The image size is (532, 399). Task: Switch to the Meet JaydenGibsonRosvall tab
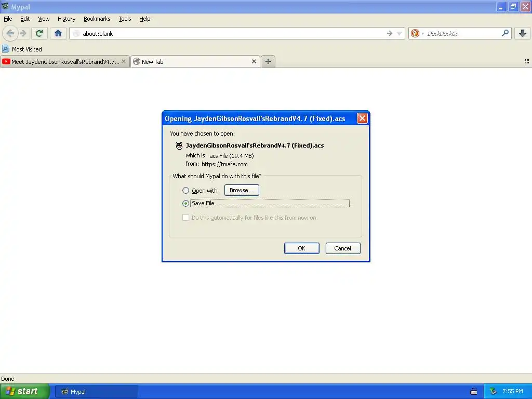pos(64,61)
